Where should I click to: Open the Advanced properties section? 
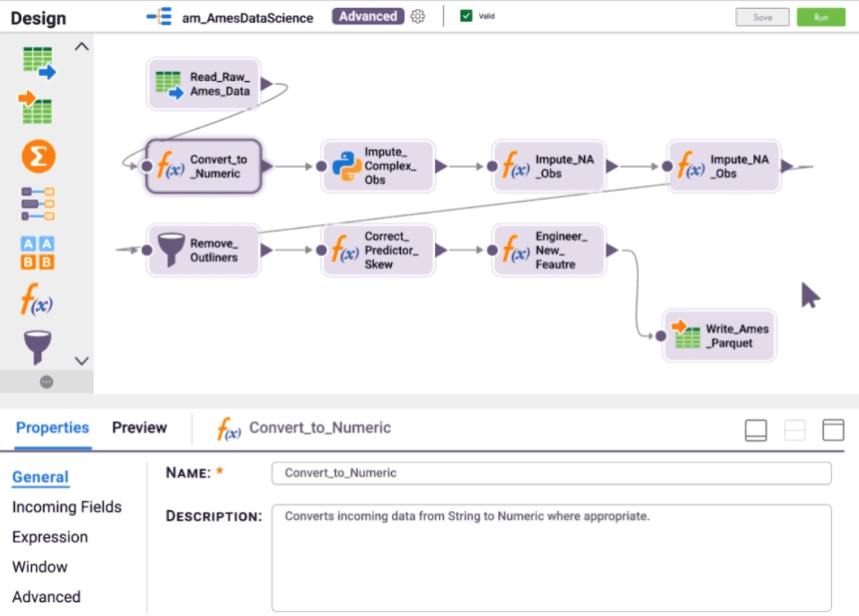pyautogui.click(x=46, y=597)
